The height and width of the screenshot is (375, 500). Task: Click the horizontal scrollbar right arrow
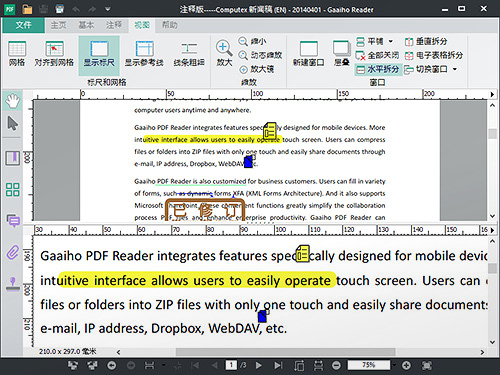click(x=482, y=352)
